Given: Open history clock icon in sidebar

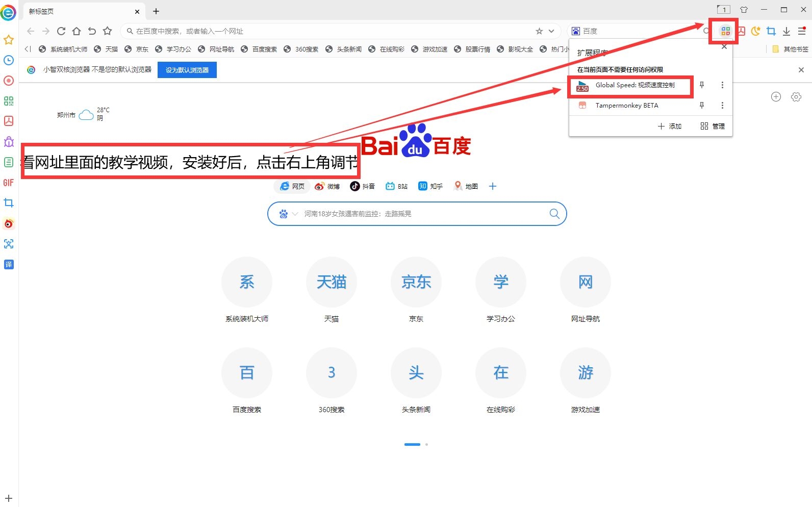Looking at the screenshot, I should click(9, 60).
